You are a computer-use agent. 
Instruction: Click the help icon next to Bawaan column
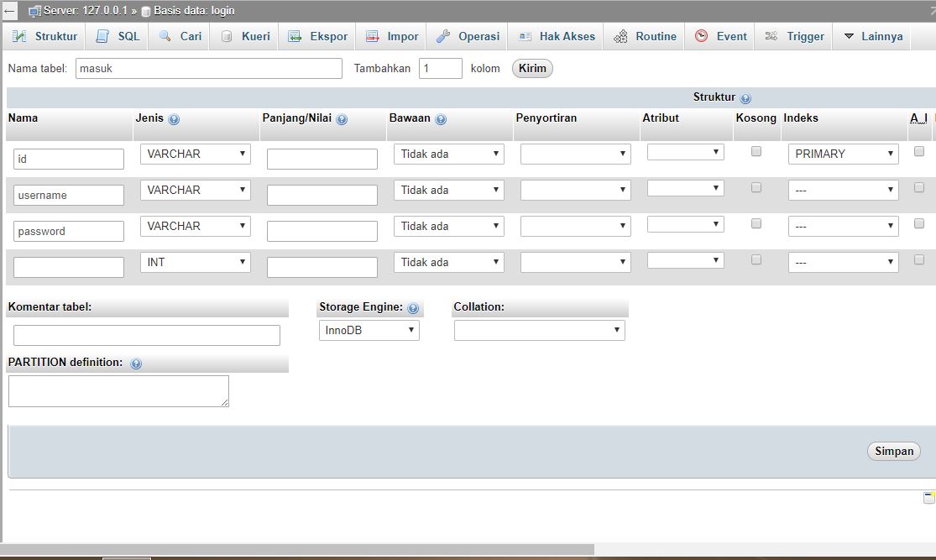442,118
